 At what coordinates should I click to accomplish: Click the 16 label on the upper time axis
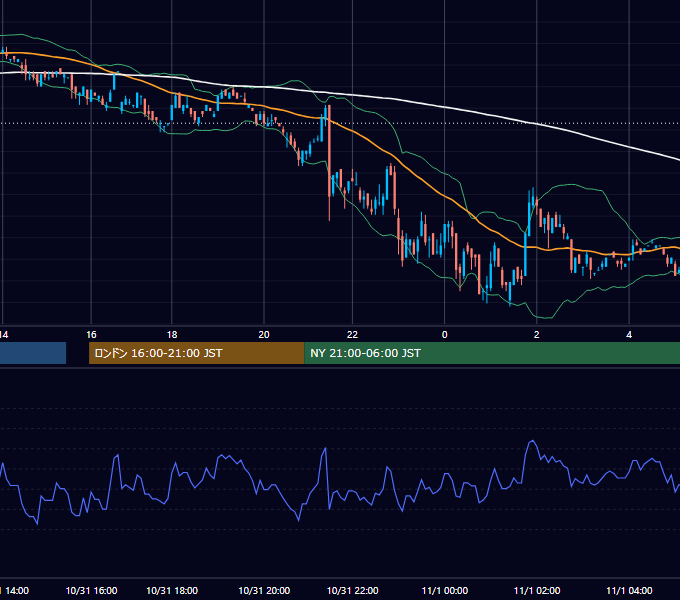click(91, 335)
